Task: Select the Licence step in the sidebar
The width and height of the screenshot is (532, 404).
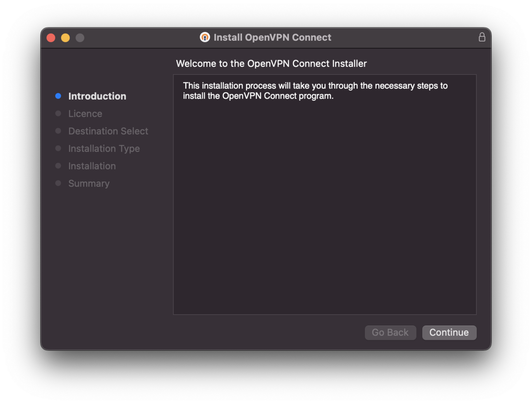Action: (85, 114)
